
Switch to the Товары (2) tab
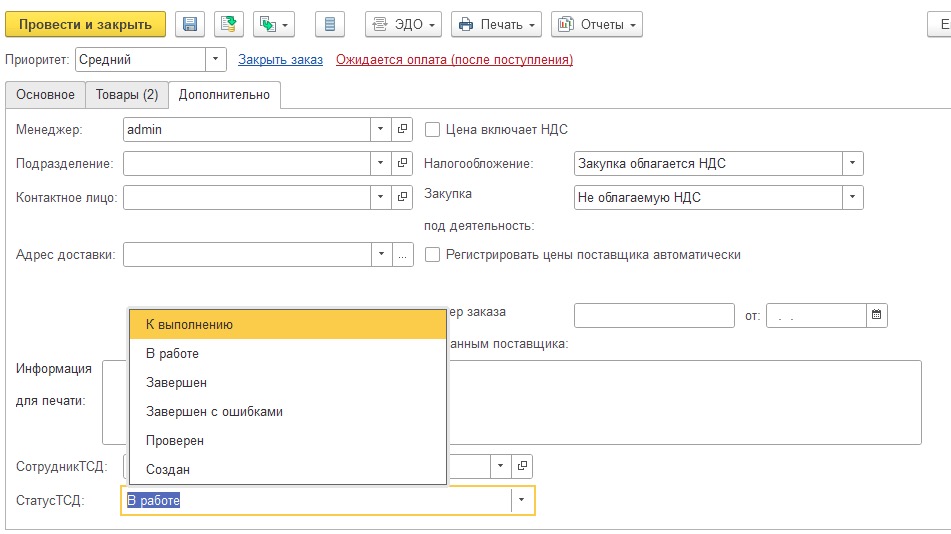(127, 95)
